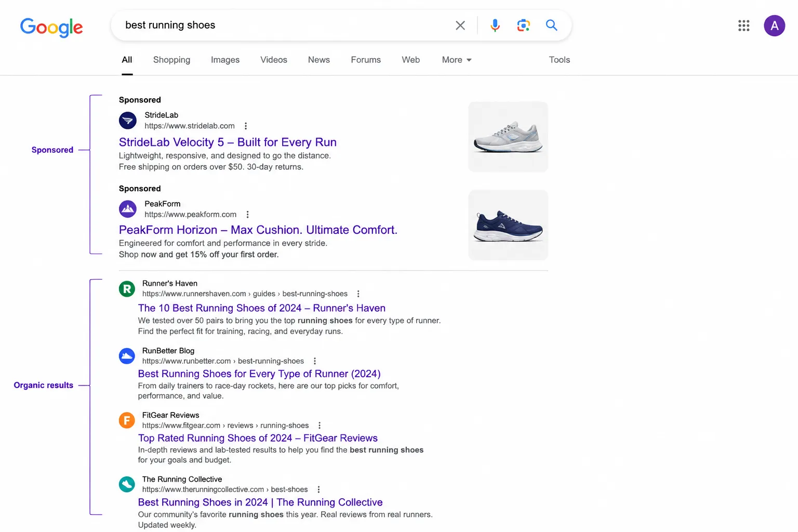The width and height of the screenshot is (798, 532).
Task: Click the fitgear.com reviews breadcrumb URL
Action: click(225, 425)
